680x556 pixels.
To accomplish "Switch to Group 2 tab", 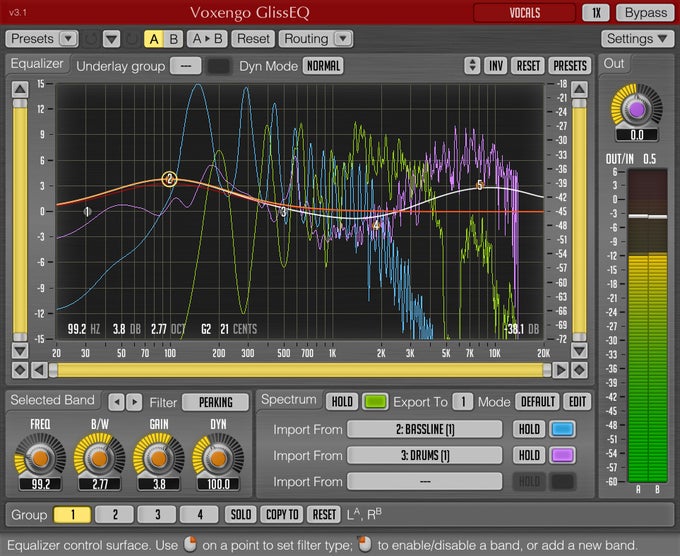I will point(115,514).
